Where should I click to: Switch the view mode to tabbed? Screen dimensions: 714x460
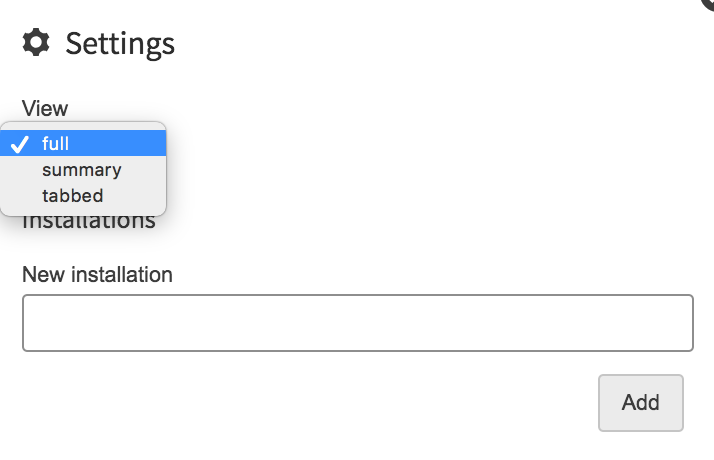tap(83, 196)
